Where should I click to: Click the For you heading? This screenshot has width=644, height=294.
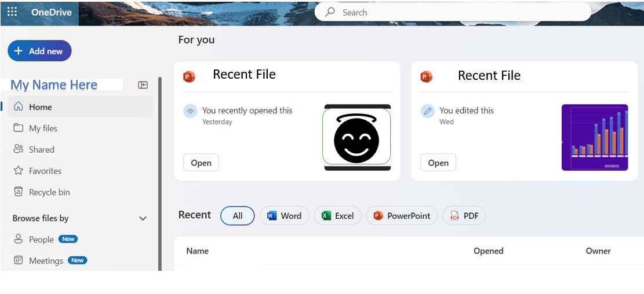click(197, 40)
